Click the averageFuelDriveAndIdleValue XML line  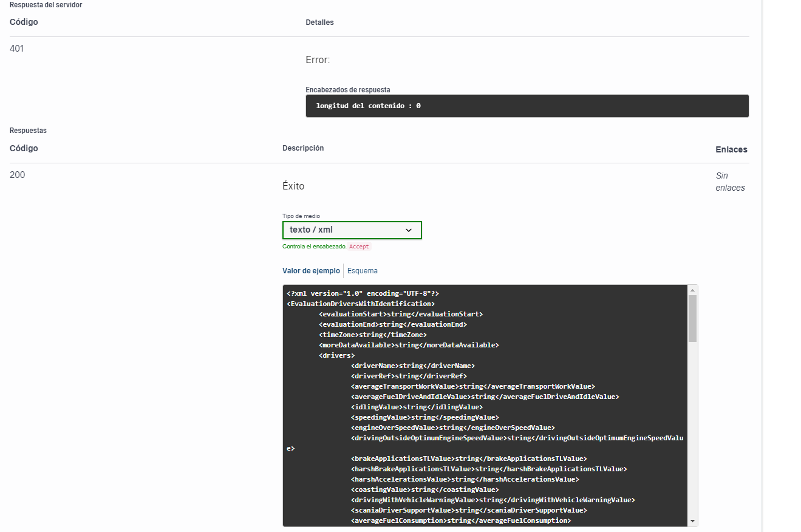485,397
